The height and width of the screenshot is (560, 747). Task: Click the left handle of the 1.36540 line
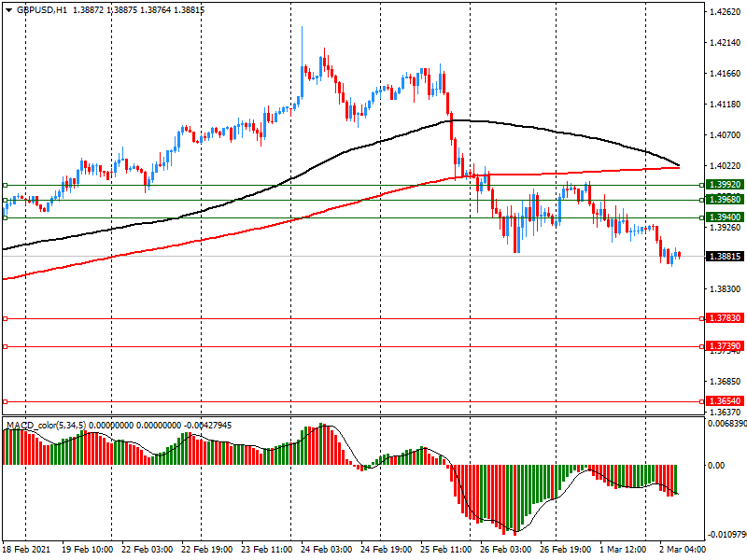[x=6, y=402]
